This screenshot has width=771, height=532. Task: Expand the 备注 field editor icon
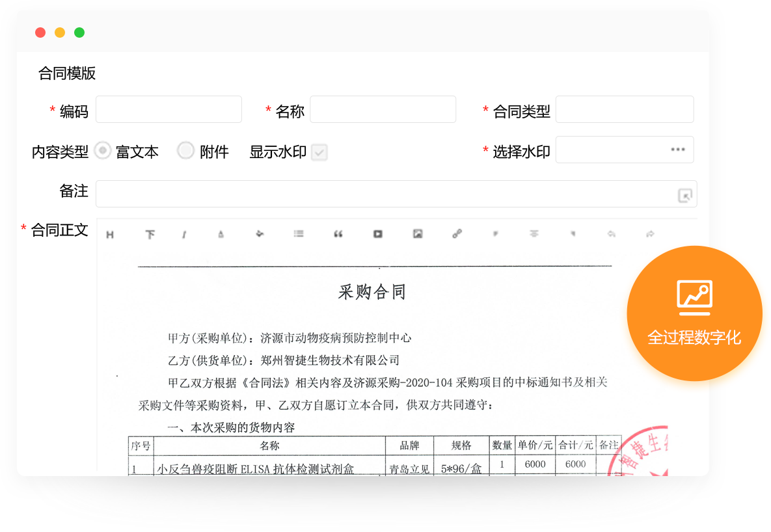(685, 195)
